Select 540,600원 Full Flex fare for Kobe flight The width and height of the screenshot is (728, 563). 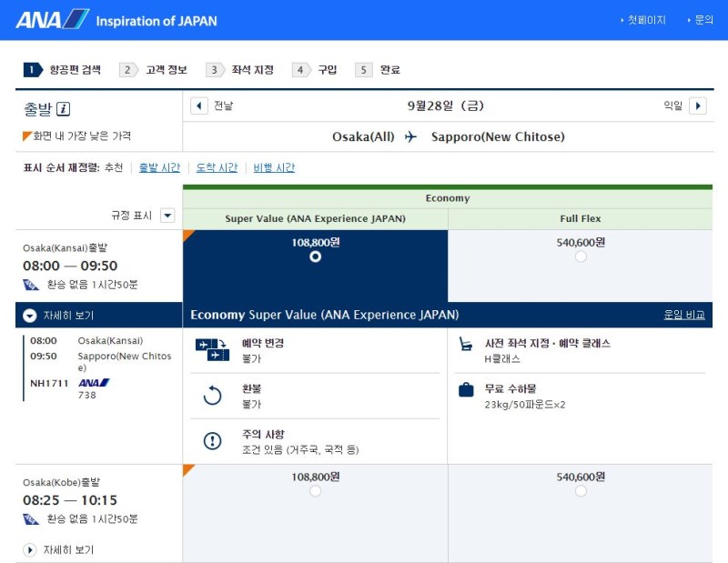[x=581, y=491]
